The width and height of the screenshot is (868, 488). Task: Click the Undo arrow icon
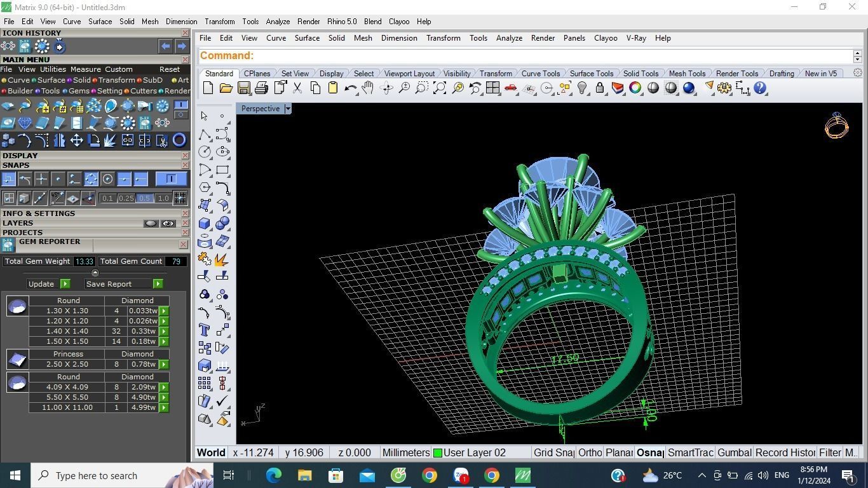tap(350, 88)
